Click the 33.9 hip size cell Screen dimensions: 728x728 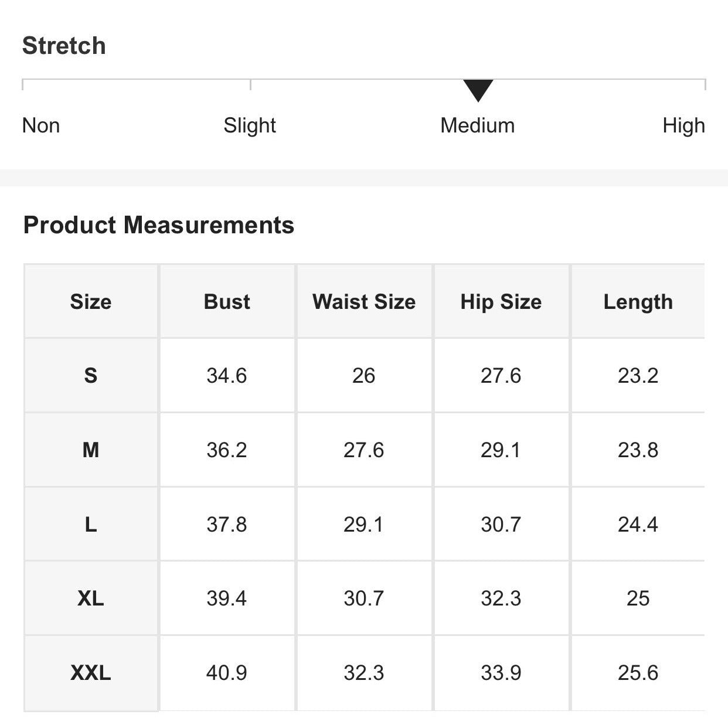click(501, 673)
